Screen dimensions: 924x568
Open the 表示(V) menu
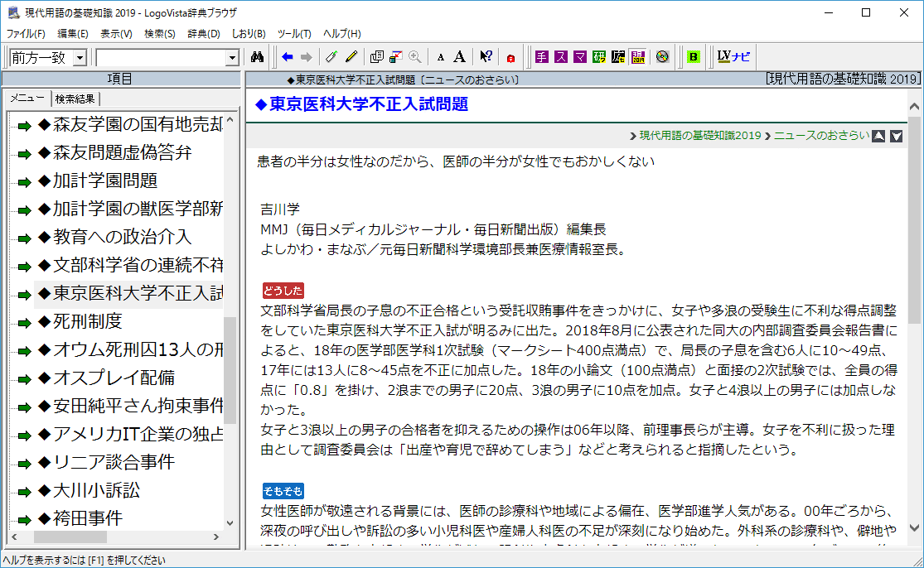click(116, 34)
